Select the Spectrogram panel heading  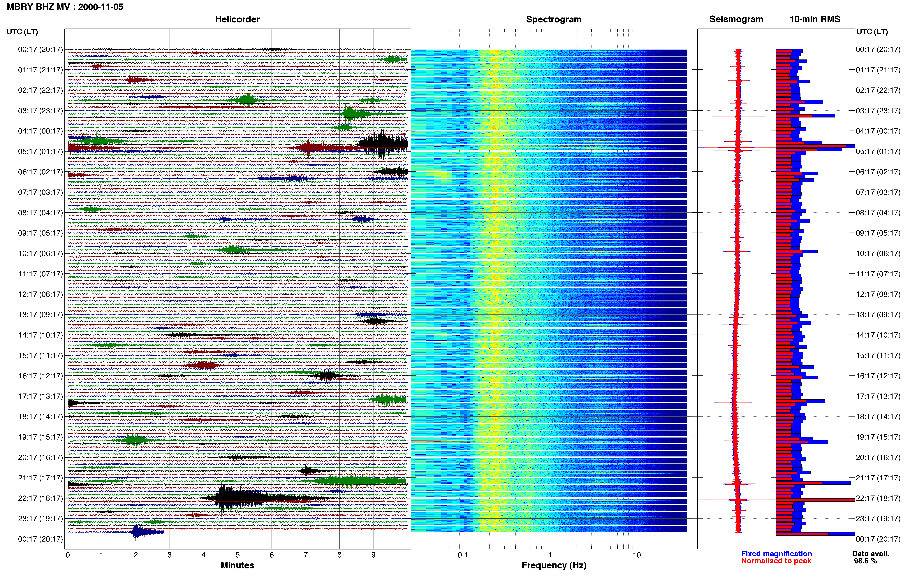(x=554, y=19)
